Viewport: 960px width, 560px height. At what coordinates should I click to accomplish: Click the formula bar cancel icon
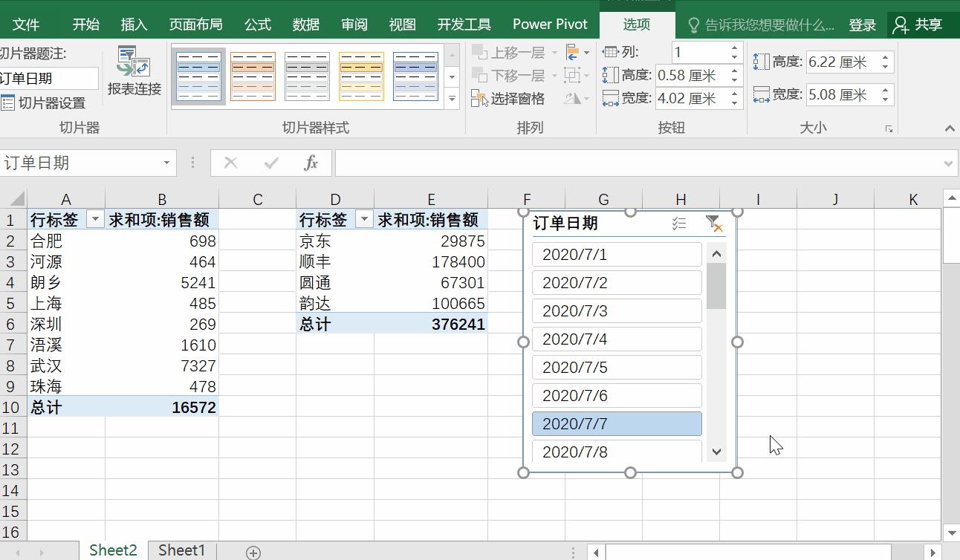231,163
